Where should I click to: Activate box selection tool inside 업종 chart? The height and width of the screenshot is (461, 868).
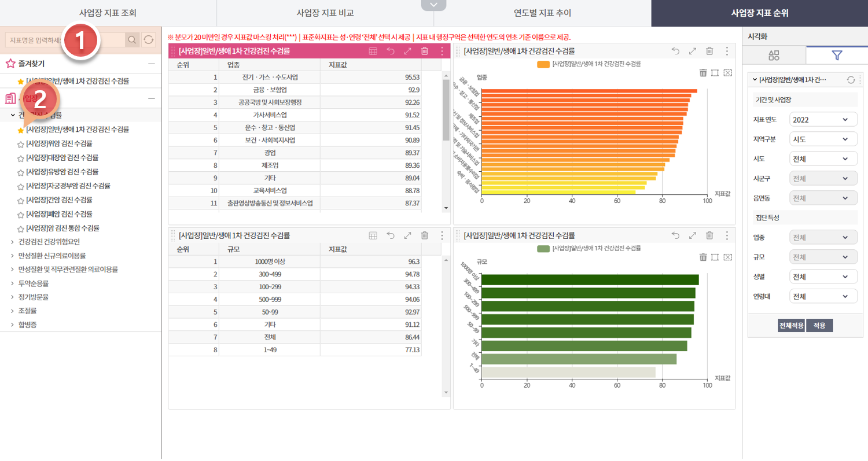click(x=715, y=72)
